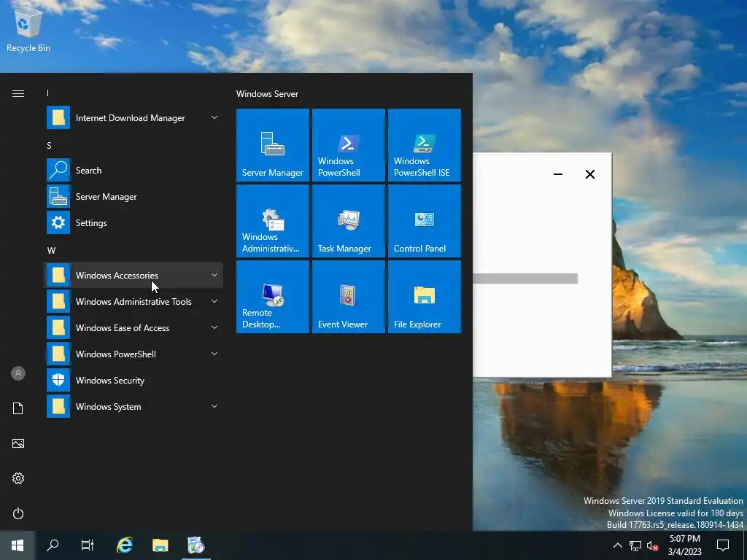Image resolution: width=747 pixels, height=560 pixels.
Task: Expand the Windows Ease of Access folder
Action: [134, 327]
